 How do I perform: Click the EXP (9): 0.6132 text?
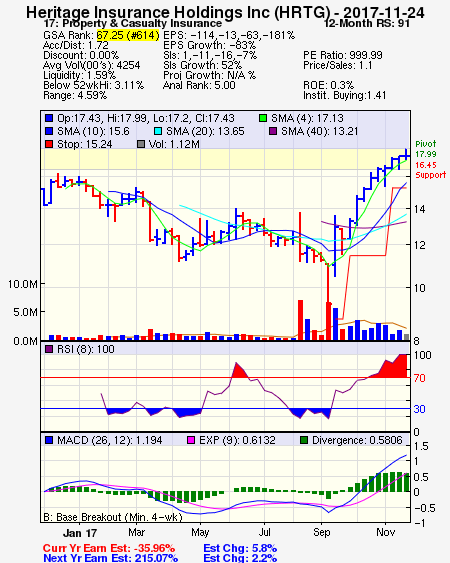pyautogui.click(x=237, y=440)
